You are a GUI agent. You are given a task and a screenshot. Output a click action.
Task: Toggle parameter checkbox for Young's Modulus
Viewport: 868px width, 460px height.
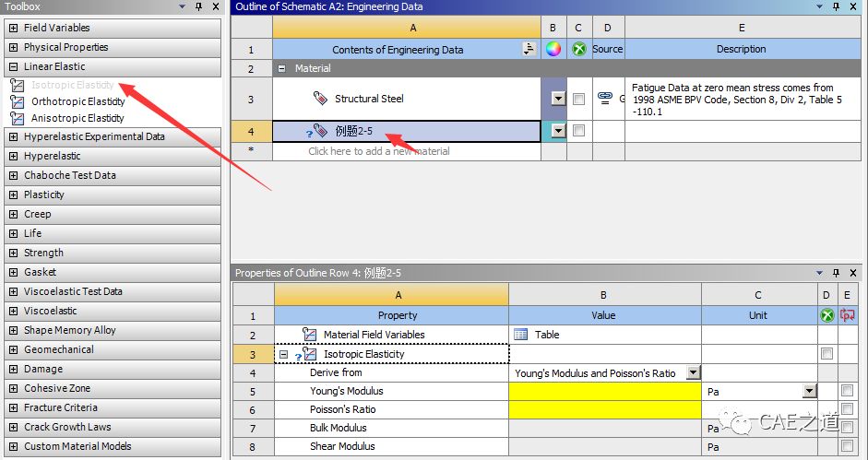coord(847,391)
